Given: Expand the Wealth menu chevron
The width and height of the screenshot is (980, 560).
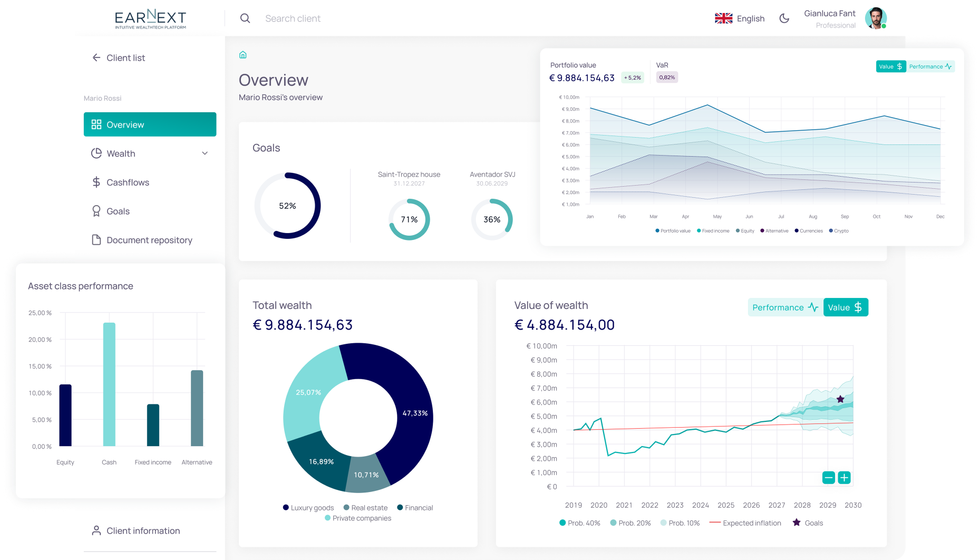Looking at the screenshot, I should 205,153.
